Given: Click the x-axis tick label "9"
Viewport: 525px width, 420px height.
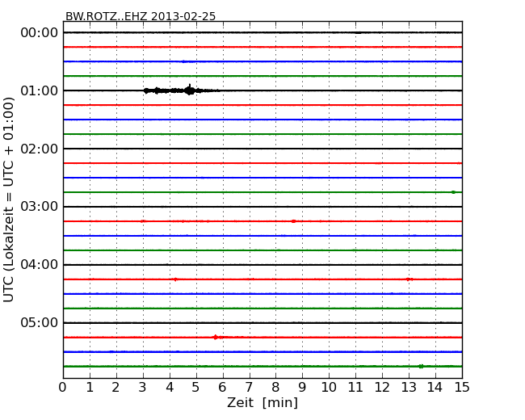Looking at the screenshot, I should (302, 388).
